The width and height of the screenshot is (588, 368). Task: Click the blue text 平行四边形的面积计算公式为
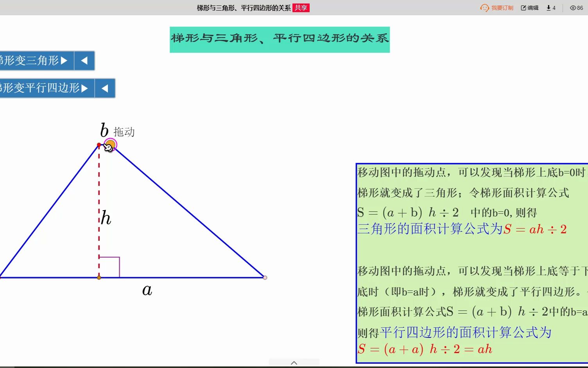click(465, 332)
